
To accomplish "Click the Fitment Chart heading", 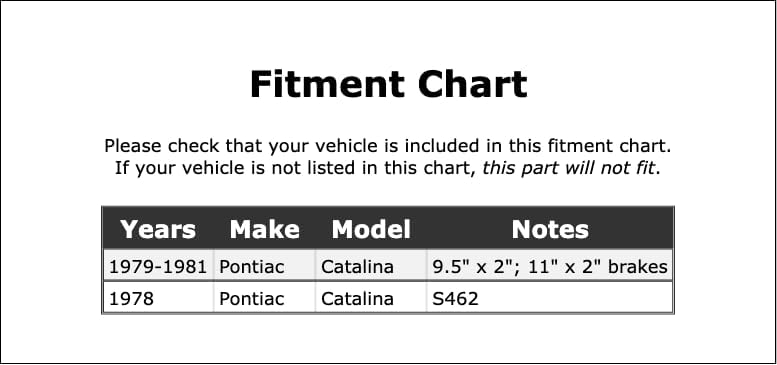I will coord(388,84).
